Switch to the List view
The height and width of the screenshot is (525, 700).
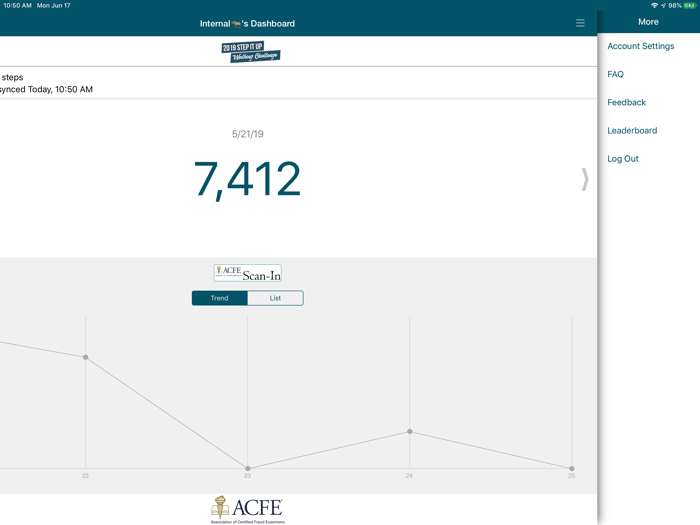(275, 298)
